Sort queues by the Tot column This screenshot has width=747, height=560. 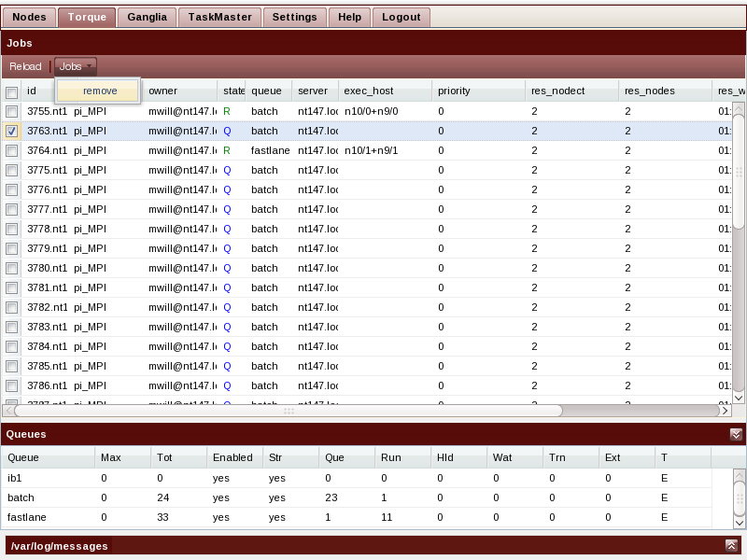[178, 457]
